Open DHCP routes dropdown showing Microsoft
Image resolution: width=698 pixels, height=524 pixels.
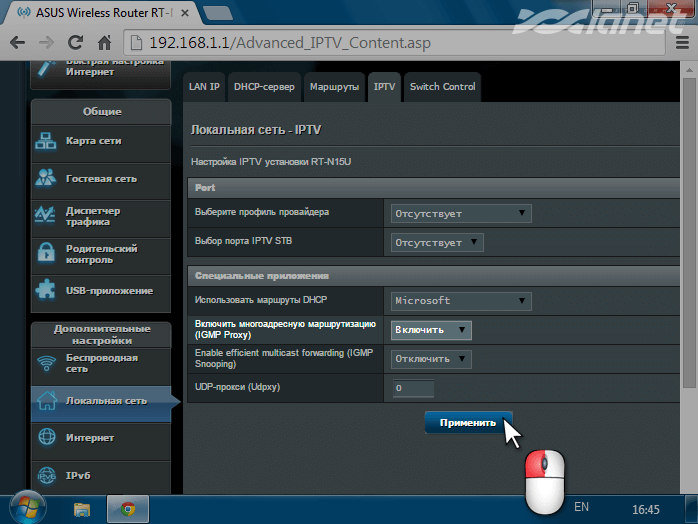pyautogui.click(x=460, y=300)
